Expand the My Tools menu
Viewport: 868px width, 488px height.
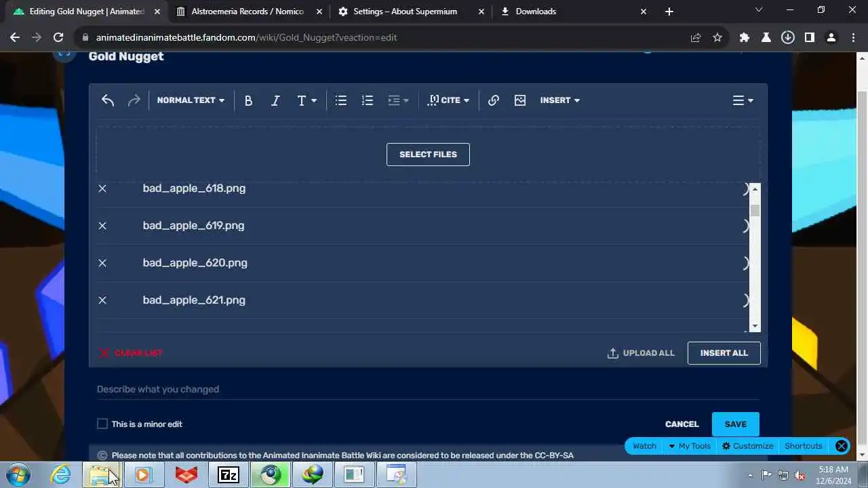(x=690, y=446)
